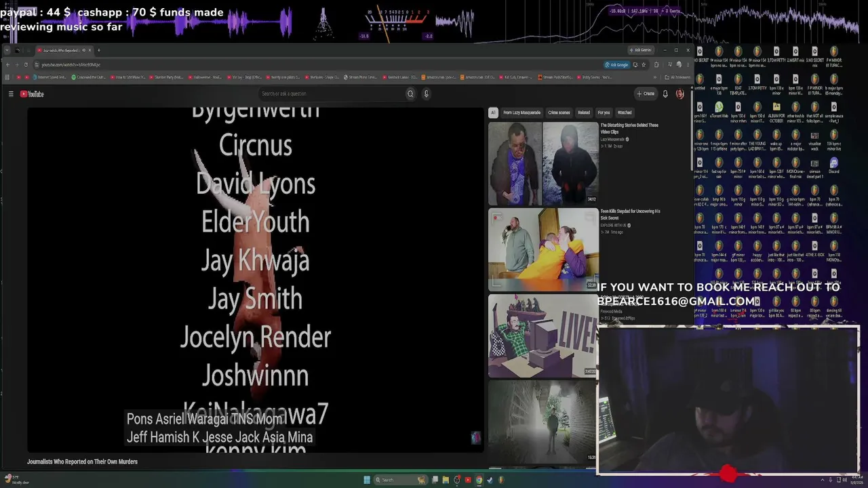Open the YouTube account avatar menu
Screen dimensions: 868x488
[680, 94]
